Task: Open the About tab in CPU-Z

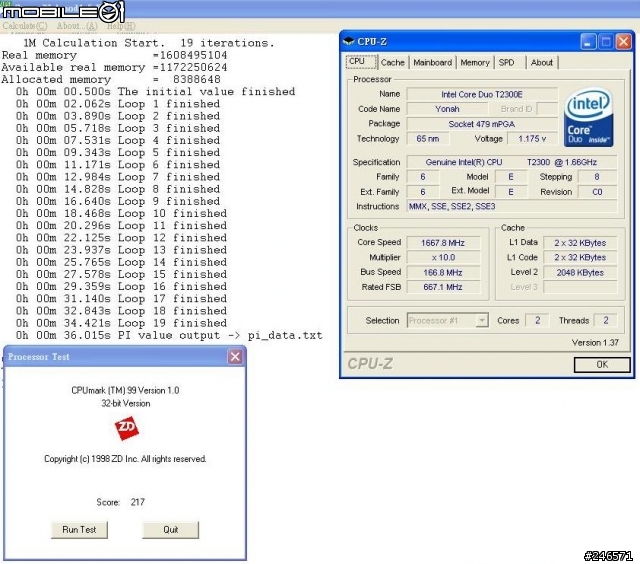Action: click(542, 62)
